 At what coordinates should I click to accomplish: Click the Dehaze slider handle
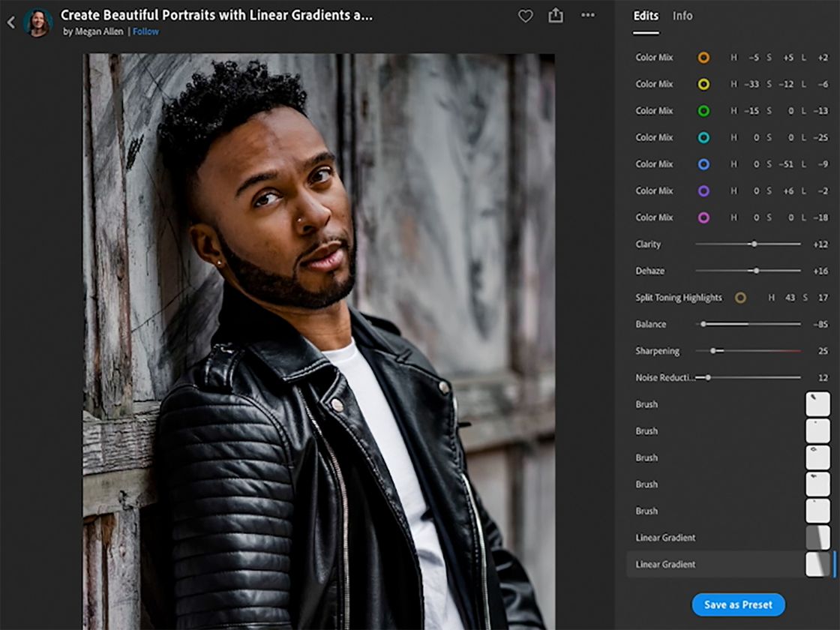click(x=756, y=271)
